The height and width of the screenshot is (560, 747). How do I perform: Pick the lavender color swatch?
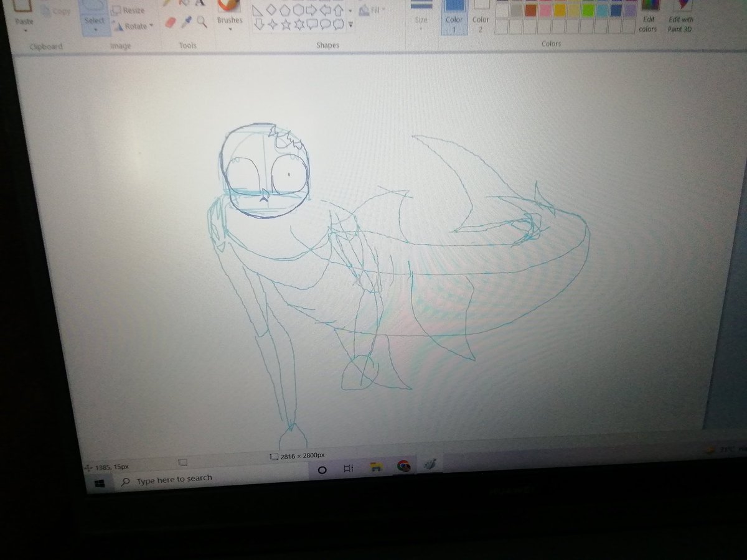631,10
